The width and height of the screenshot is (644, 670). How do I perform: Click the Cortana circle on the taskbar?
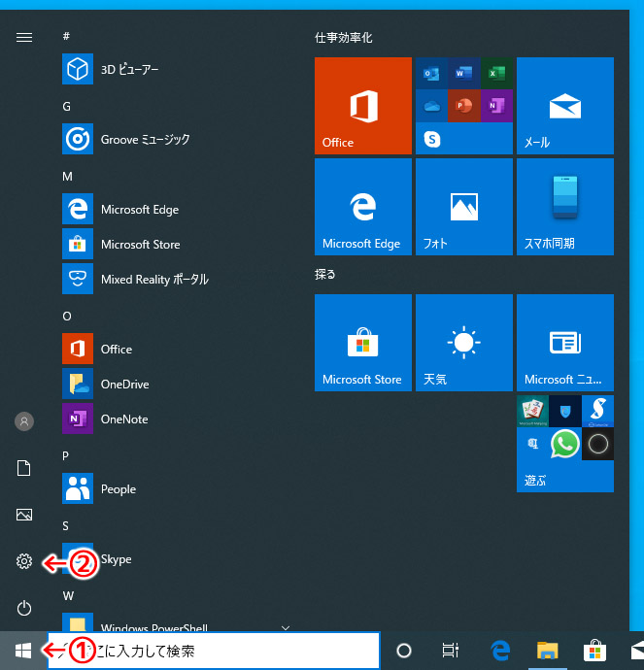pyautogui.click(x=404, y=651)
